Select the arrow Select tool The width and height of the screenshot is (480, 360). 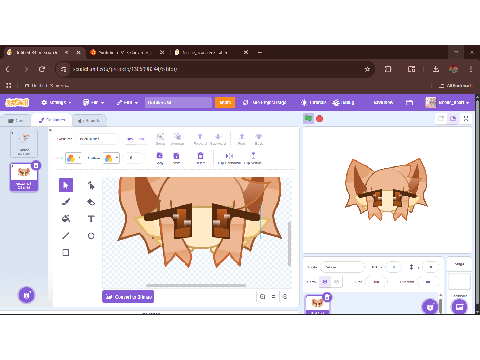66,185
